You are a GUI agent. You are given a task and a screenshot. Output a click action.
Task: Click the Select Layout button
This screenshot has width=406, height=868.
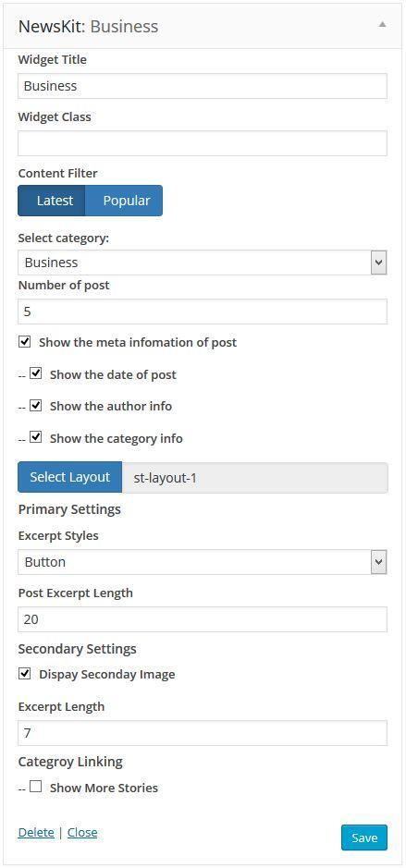[69, 477]
